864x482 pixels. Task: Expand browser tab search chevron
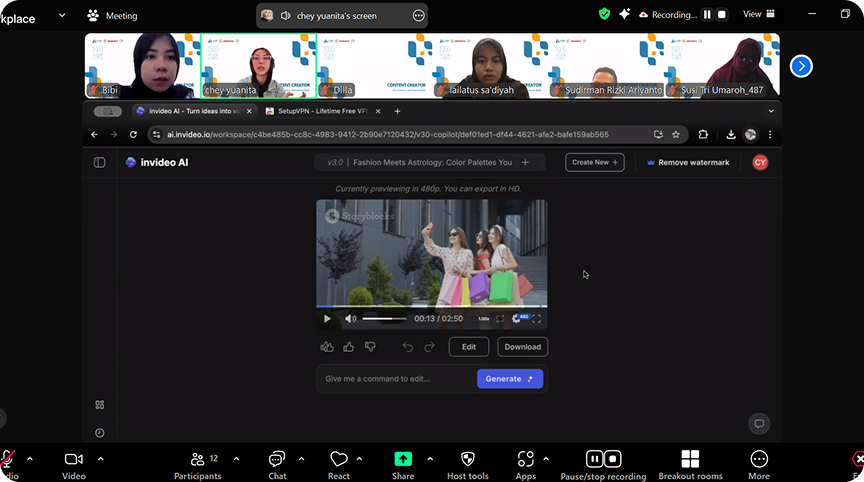[x=771, y=111]
